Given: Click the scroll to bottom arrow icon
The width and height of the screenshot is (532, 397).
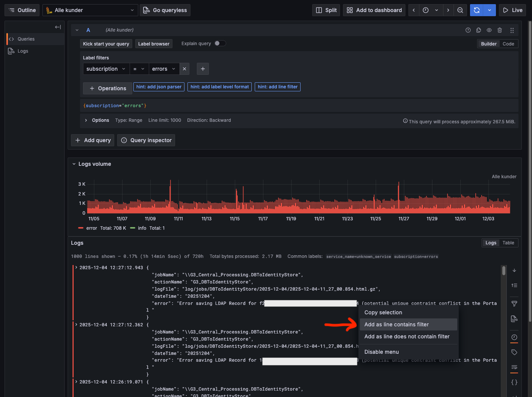Looking at the screenshot, I should click(514, 270).
